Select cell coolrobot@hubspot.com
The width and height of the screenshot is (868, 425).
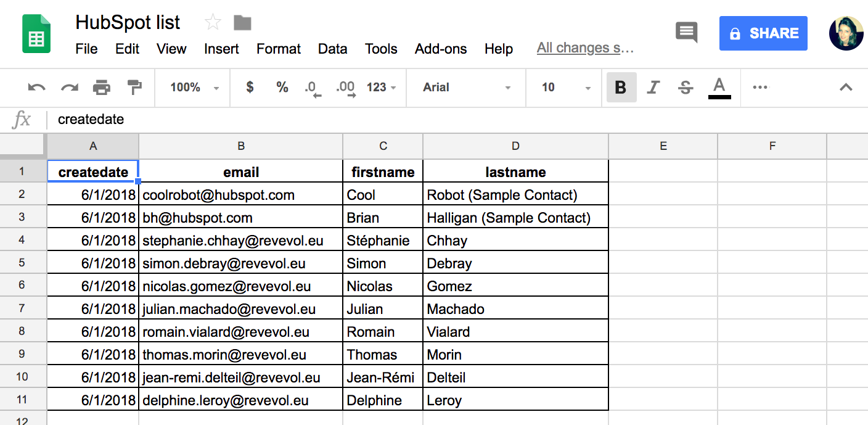click(x=241, y=195)
